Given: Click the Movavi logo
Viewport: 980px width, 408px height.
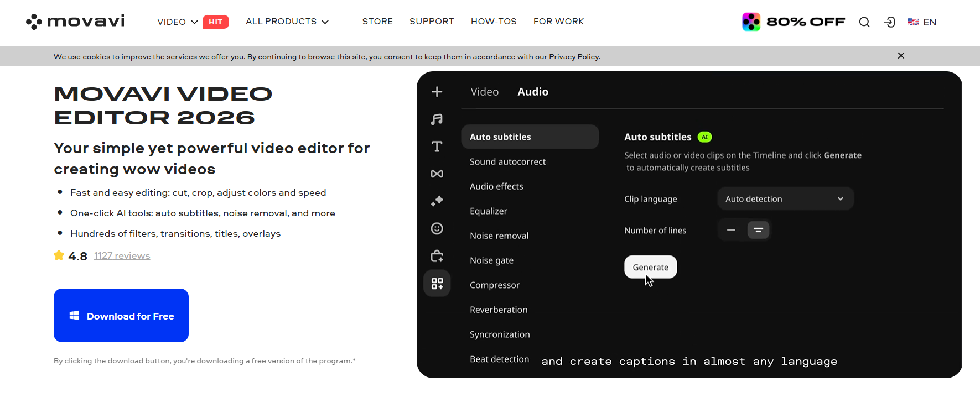Looking at the screenshot, I should [x=75, y=22].
